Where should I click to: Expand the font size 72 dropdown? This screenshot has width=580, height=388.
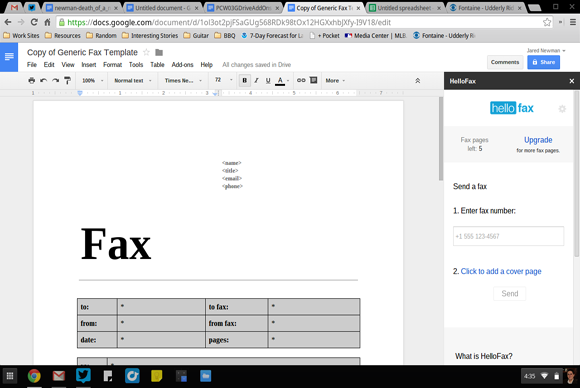coord(223,80)
